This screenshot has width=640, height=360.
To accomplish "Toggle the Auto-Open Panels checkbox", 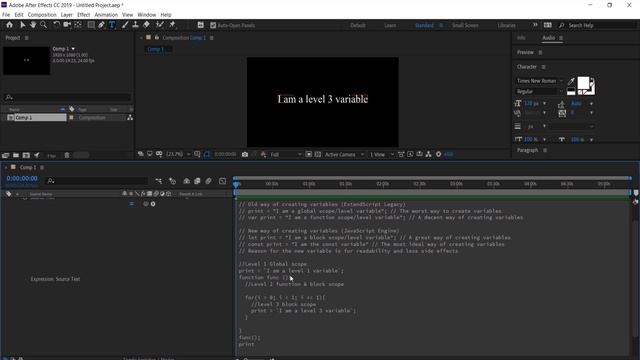I will [x=213, y=25].
